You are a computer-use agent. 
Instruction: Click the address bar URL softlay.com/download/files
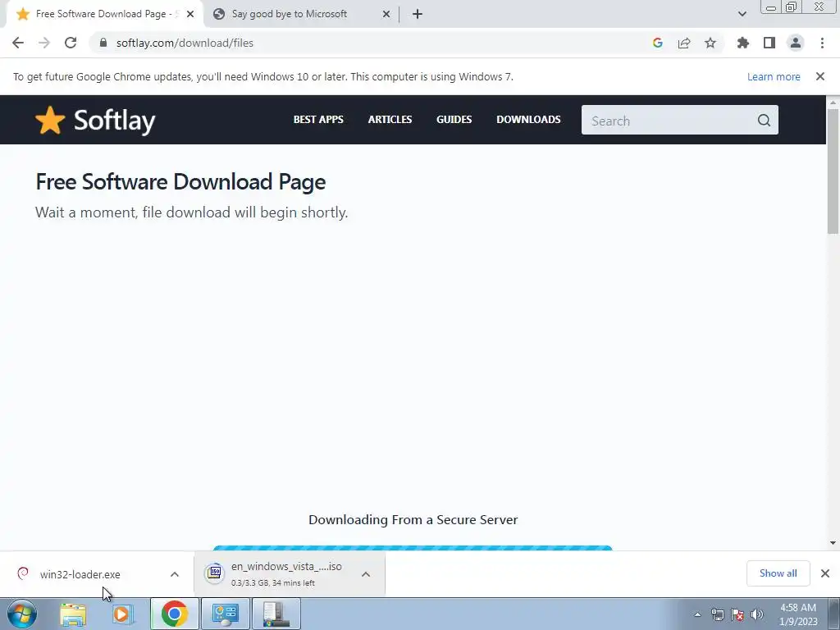(x=185, y=43)
